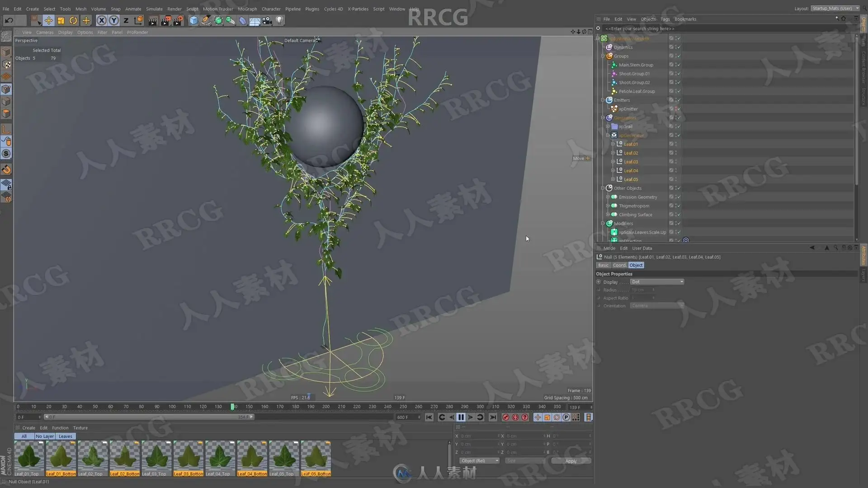
Task: Click Record Active Objects red key button
Action: click(x=506, y=418)
